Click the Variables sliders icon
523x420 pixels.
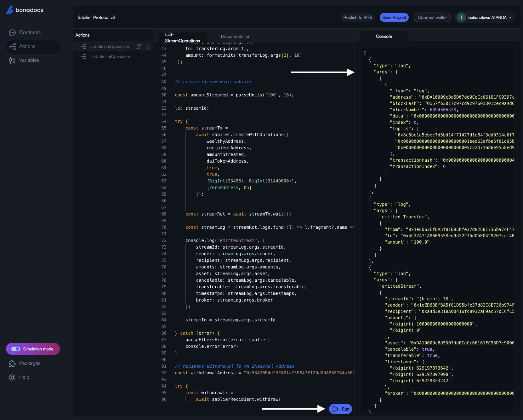click(12, 60)
